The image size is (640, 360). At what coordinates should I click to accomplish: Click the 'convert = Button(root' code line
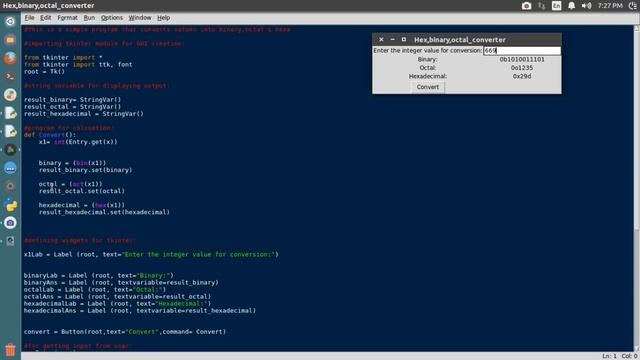coord(124,332)
